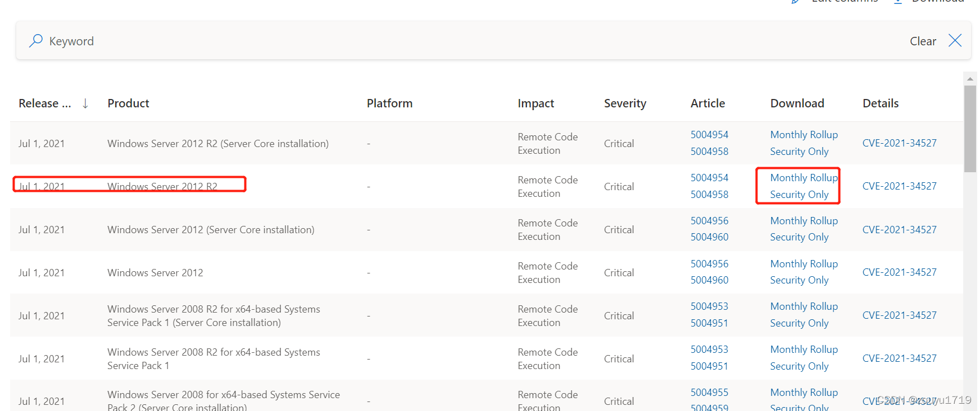Open article 5004956 in Windows Server 2012 row
This screenshot has width=980, height=411.
pos(709,264)
